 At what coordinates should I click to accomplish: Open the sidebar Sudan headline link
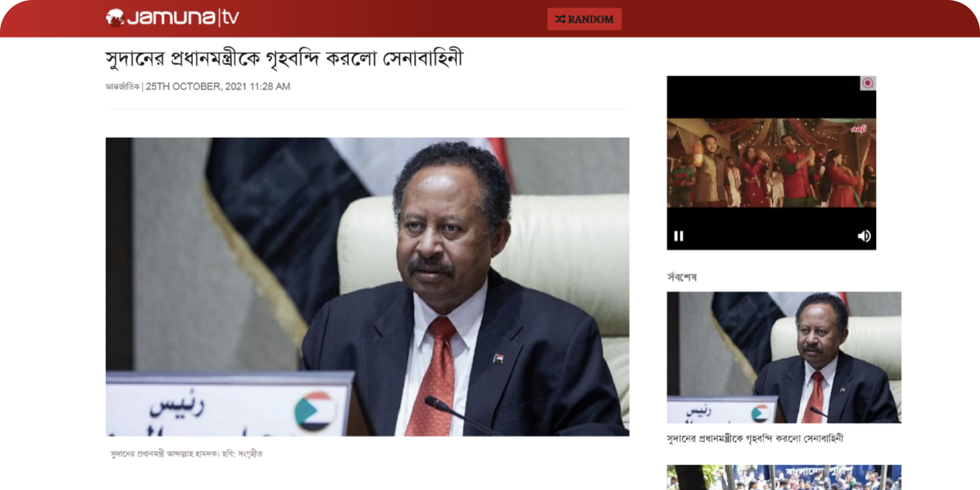[x=755, y=439]
